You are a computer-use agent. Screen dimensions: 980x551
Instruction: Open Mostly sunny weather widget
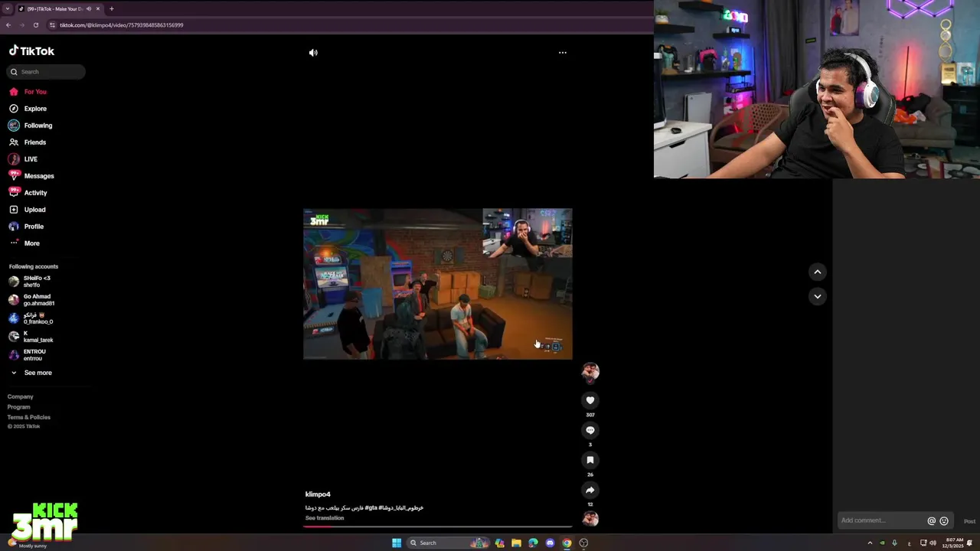click(x=27, y=543)
